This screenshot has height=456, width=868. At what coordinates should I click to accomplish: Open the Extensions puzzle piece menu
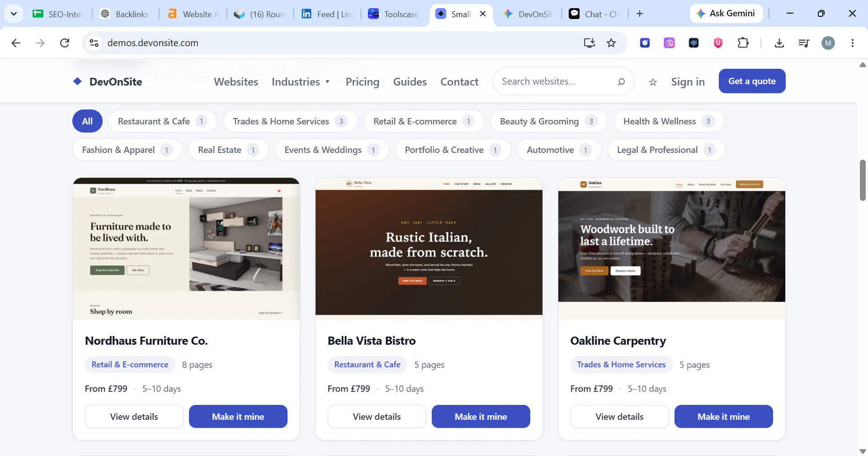(x=743, y=43)
